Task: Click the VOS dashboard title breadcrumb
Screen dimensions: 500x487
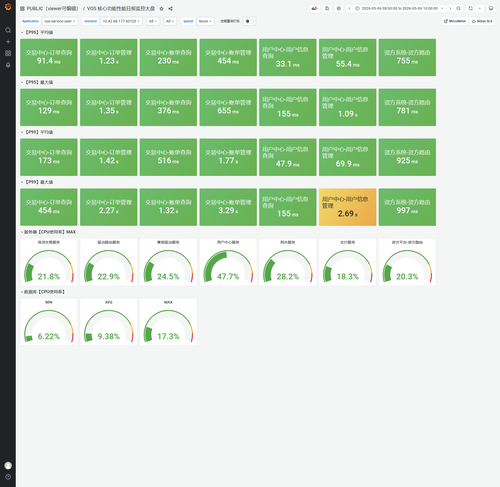Action: (x=121, y=9)
